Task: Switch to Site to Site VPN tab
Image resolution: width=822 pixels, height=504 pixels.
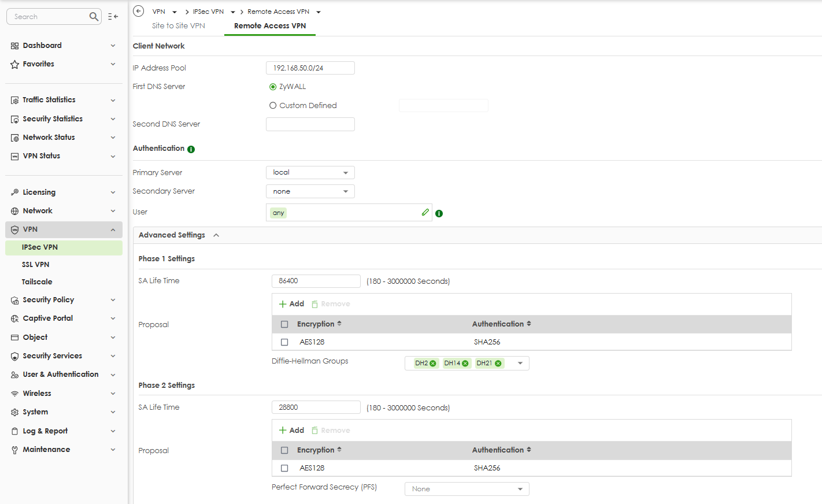Action: point(179,26)
